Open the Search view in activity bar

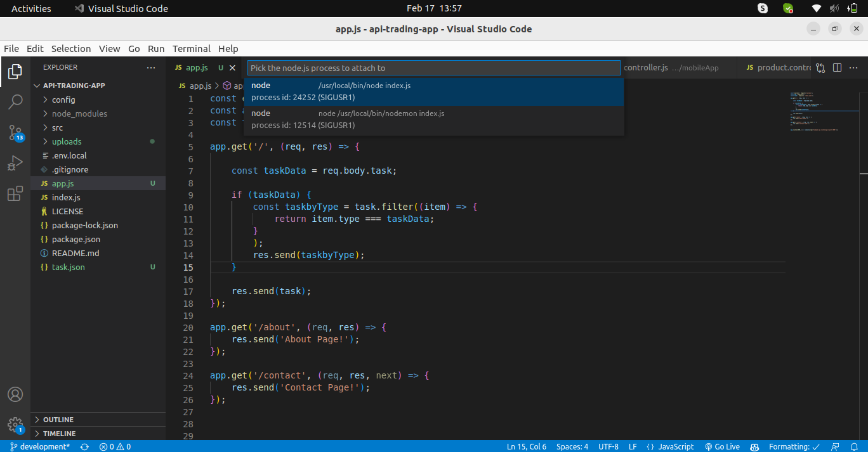[x=15, y=101]
